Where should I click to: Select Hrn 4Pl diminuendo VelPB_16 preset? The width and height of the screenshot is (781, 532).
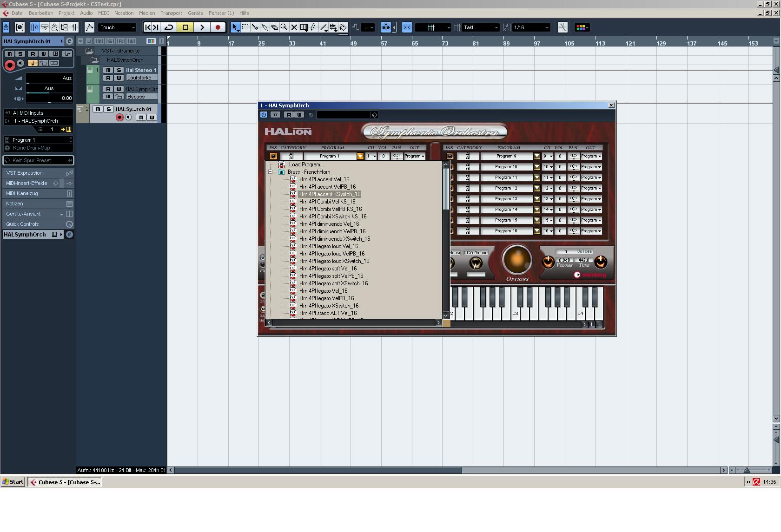[332, 231]
